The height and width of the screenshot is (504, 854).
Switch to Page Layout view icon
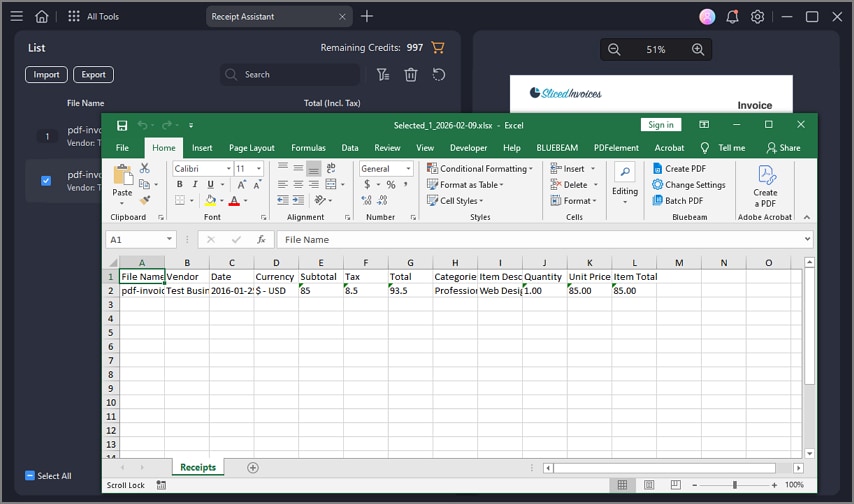point(649,485)
